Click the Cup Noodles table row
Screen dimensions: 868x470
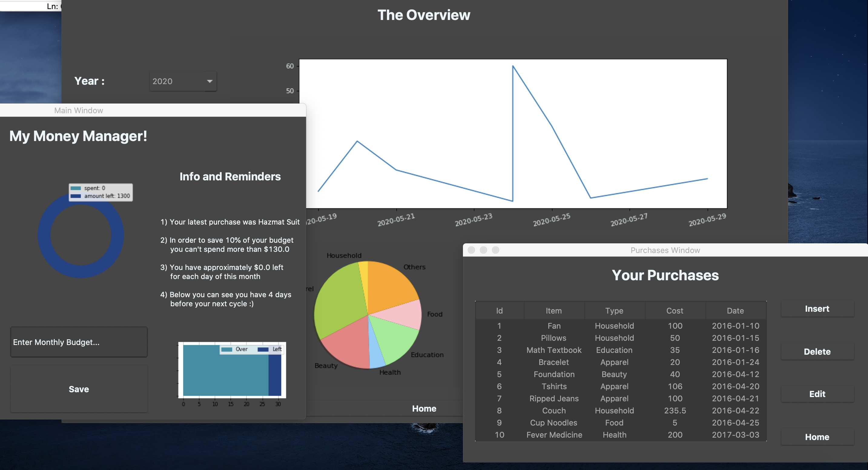tap(621, 422)
